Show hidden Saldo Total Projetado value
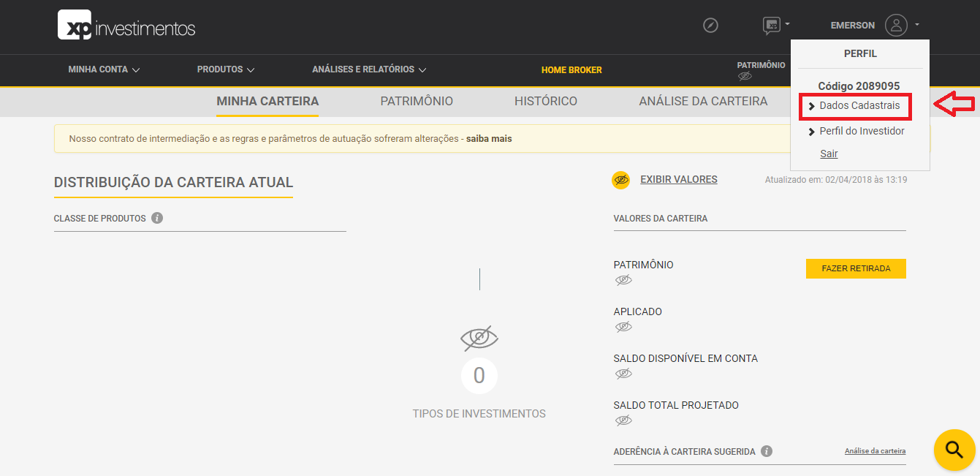 pos(623,420)
